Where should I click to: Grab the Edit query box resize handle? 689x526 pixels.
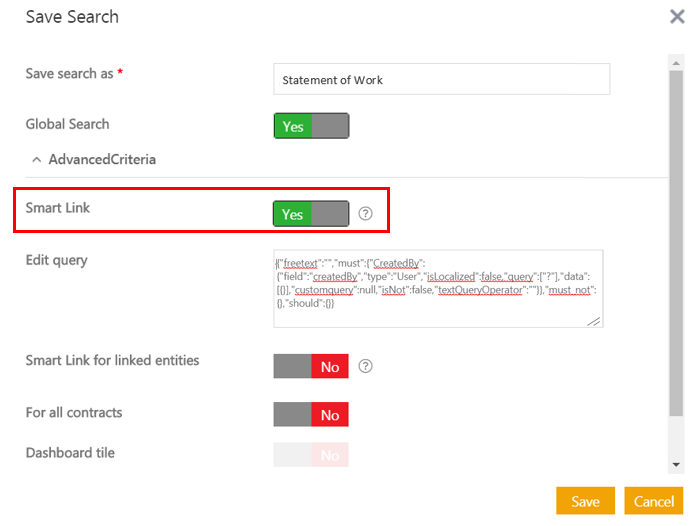point(594,321)
